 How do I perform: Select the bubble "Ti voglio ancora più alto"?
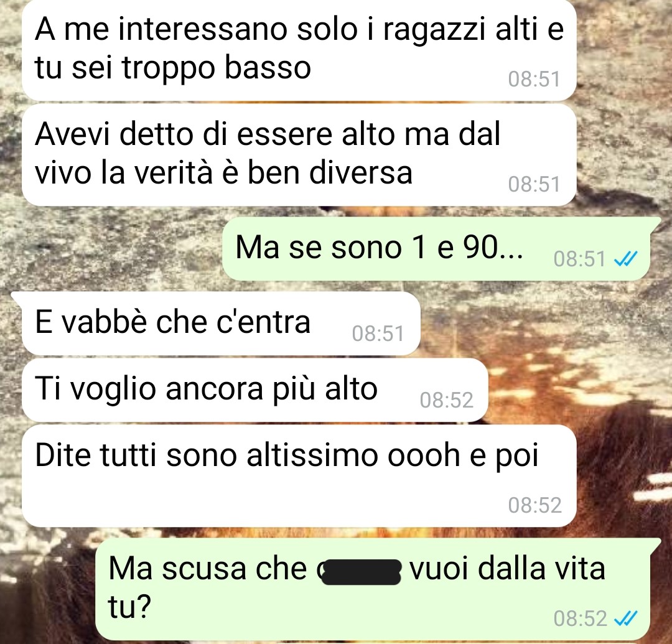pos(255,390)
